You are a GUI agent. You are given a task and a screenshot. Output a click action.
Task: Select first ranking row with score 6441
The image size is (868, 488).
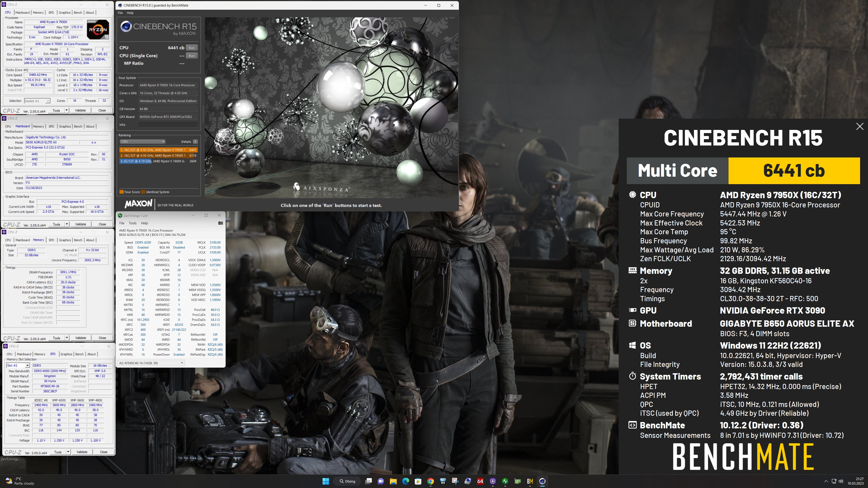(158, 150)
